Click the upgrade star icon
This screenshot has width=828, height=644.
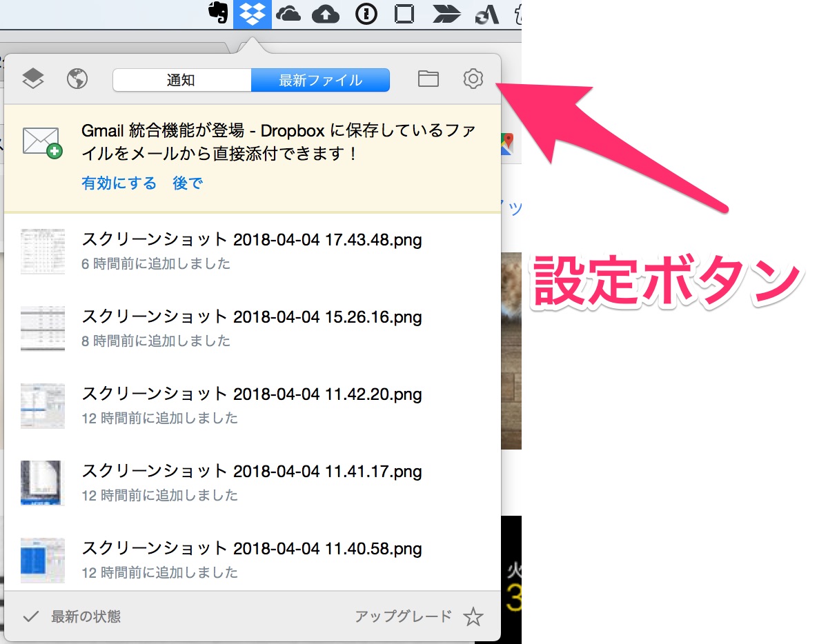(473, 616)
